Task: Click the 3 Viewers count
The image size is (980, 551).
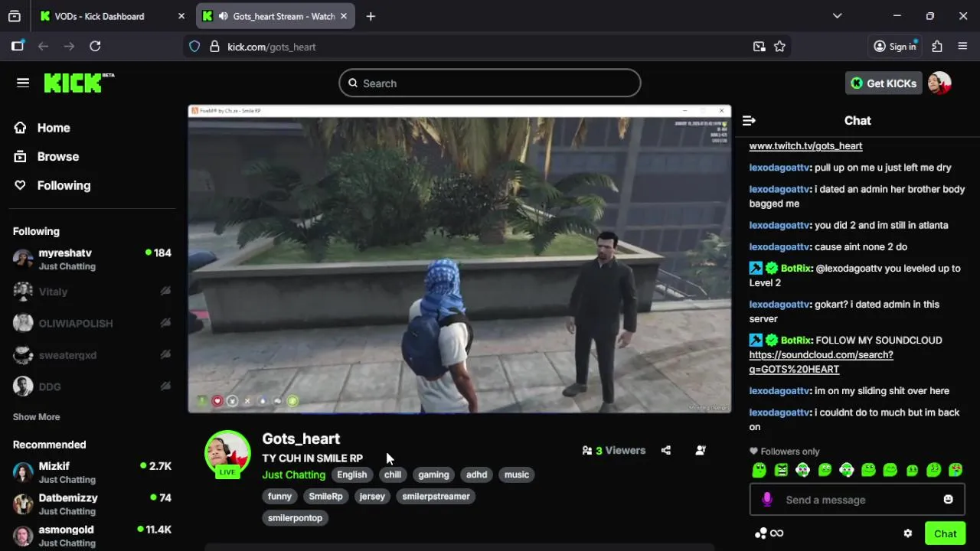Action: coord(614,451)
